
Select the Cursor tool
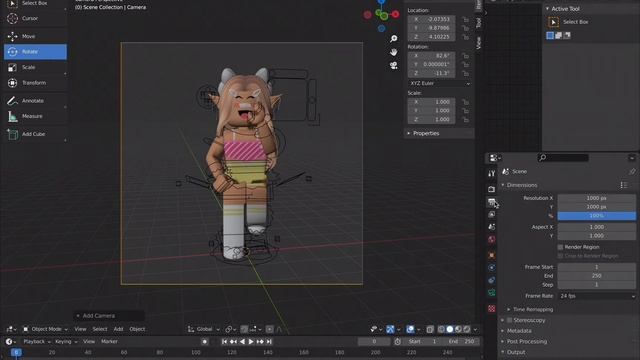tap(35, 18)
